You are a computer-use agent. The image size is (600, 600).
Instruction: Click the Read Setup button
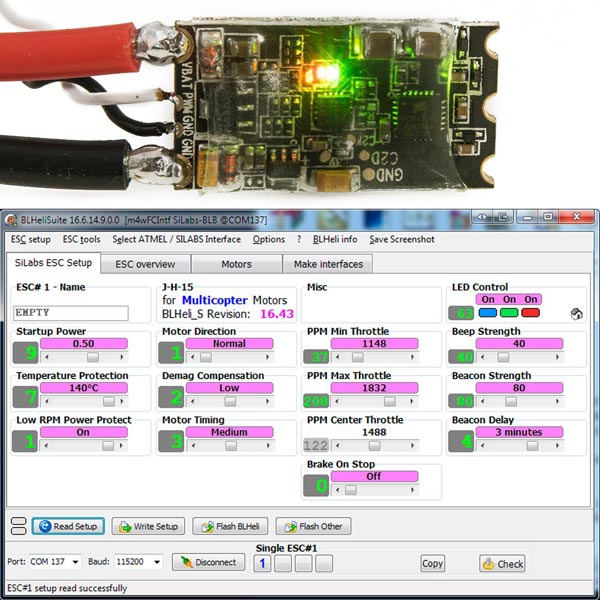coord(68,527)
